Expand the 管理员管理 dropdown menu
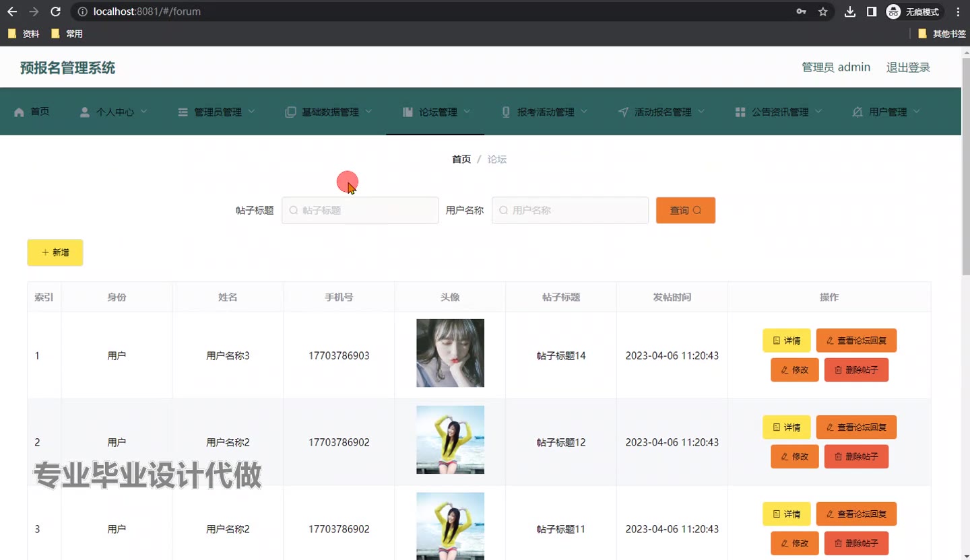 (x=216, y=112)
